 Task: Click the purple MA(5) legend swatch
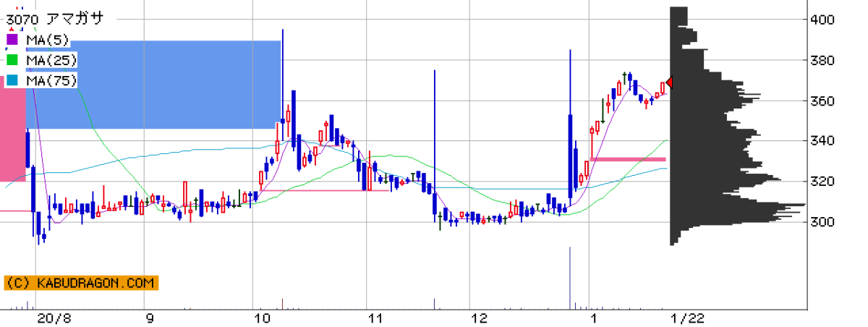(x=12, y=39)
